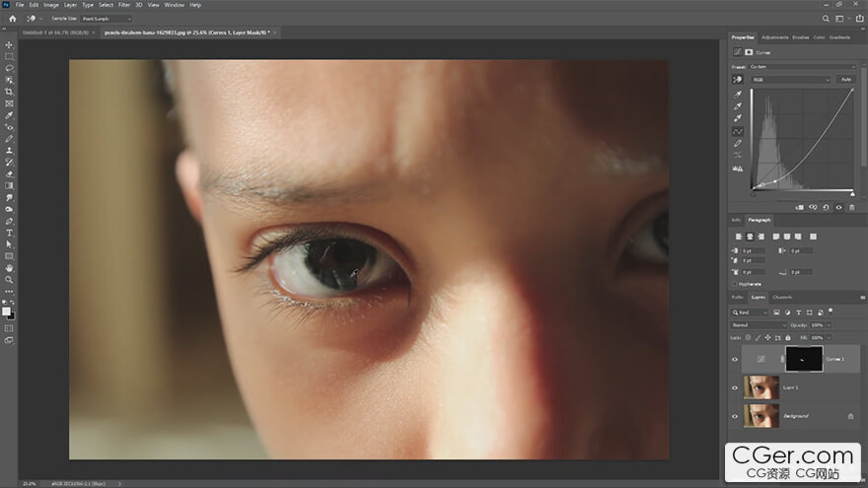
Task: Open the Filter menu
Action: (x=124, y=5)
